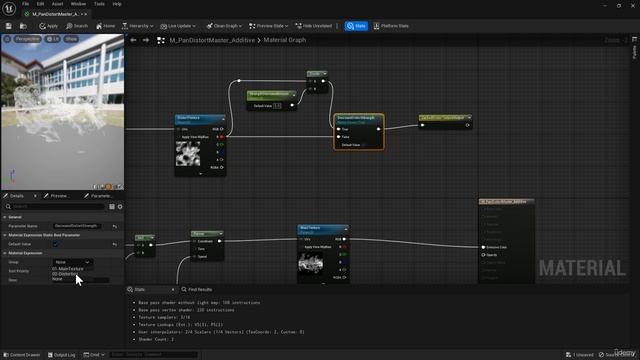The height and width of the screenshot is (360, 640).
Task: Navigate back in graph history
Action: pos(133,40)
